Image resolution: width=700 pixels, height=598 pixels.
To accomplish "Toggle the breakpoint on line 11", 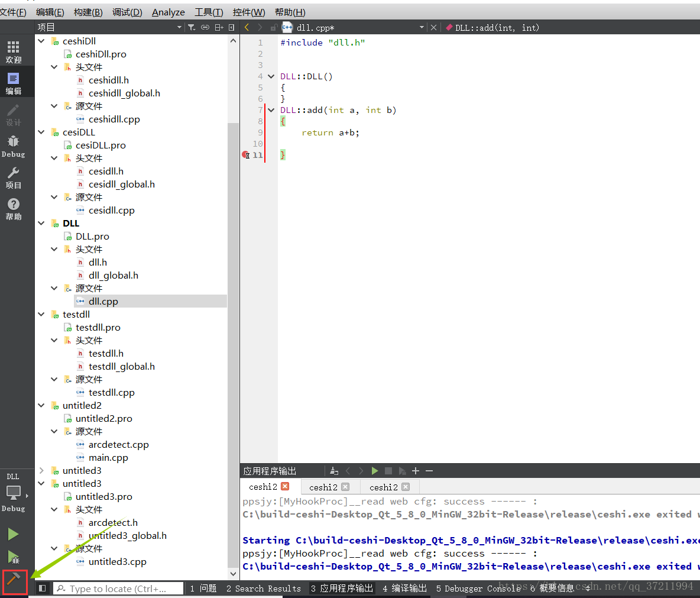I will [x=245, y=154].
